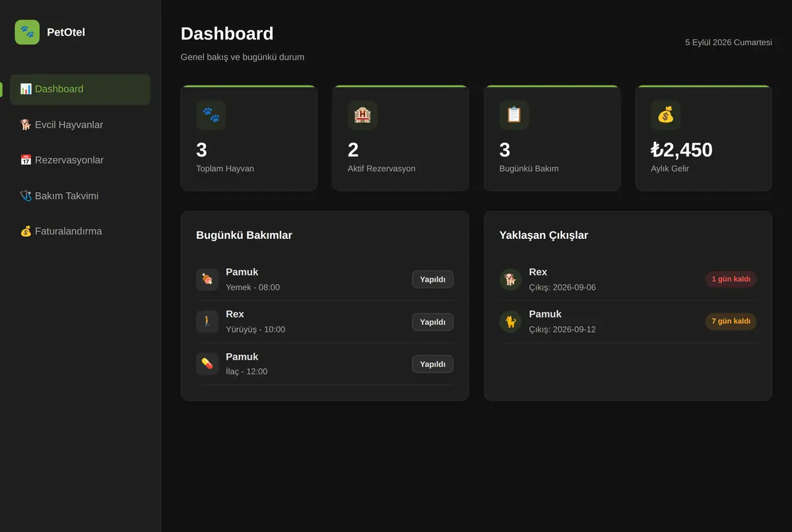Image resolution: width=792 pixels, height=532 pixels.
Task: Navigate to Bakım Takvimi
Action: click(x=80, y=196)
